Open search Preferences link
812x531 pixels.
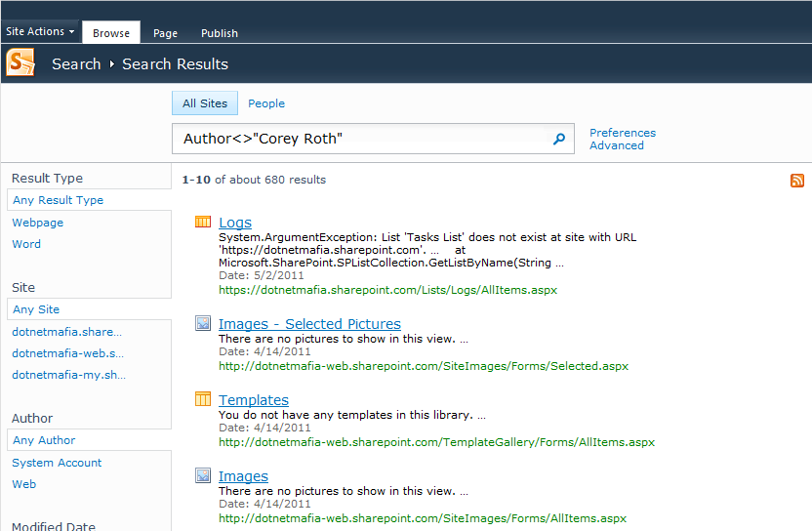(x=623, y=133)
